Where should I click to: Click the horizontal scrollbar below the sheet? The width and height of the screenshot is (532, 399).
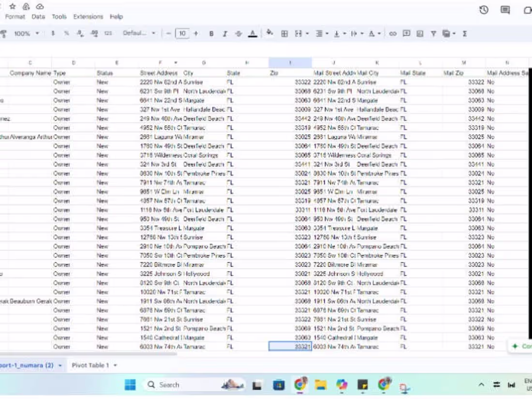tap(88, 354)
